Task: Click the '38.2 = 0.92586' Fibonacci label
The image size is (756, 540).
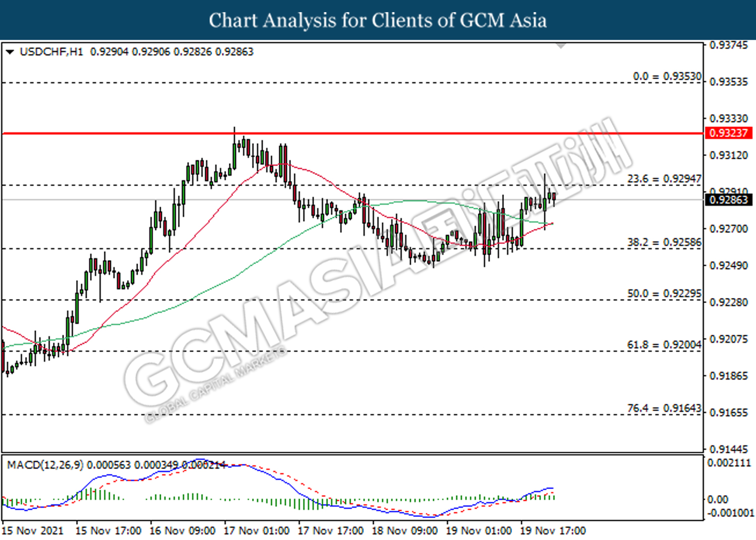Action: tap(664, 243)
